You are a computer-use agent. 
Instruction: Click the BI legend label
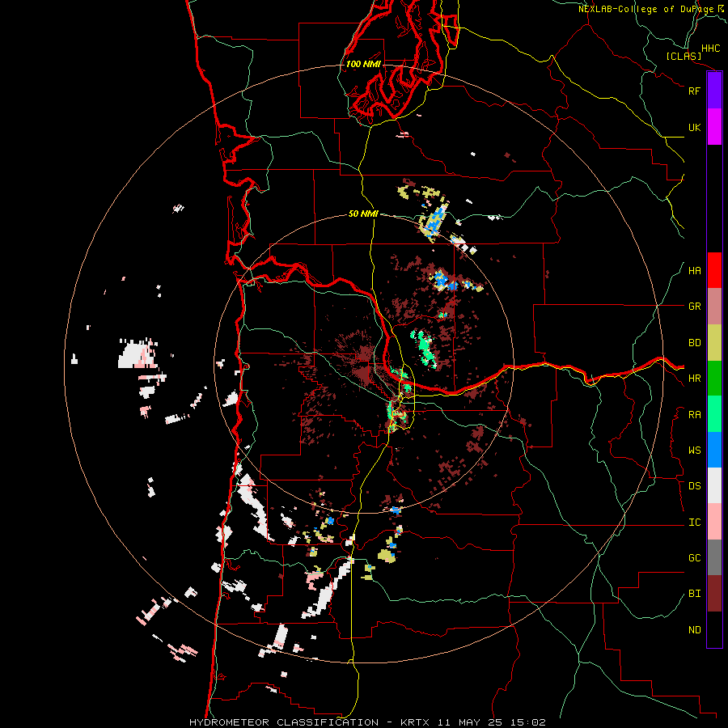click(x=694, y=594)
